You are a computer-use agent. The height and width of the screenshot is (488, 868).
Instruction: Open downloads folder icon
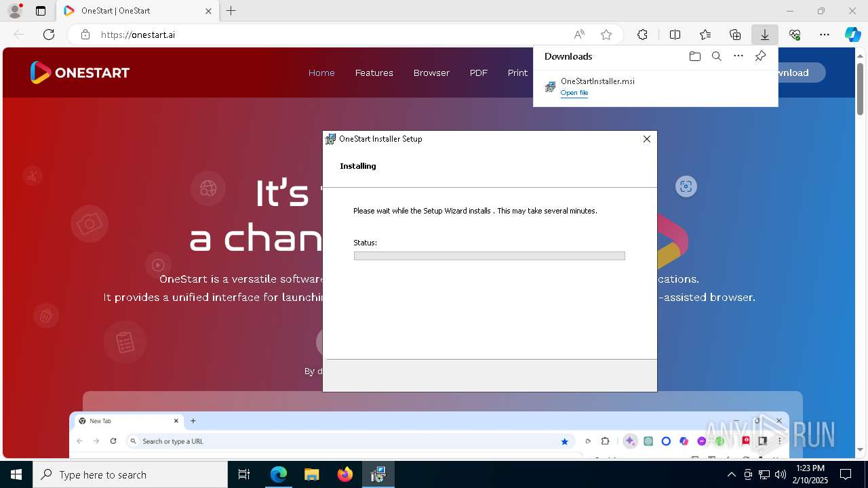coord(694,56)
